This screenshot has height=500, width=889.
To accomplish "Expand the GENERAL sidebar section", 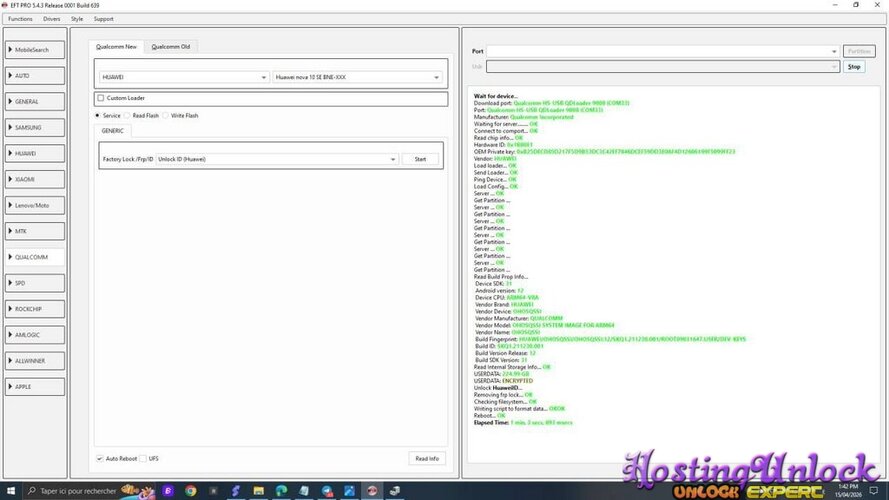I will click(35, 101).
